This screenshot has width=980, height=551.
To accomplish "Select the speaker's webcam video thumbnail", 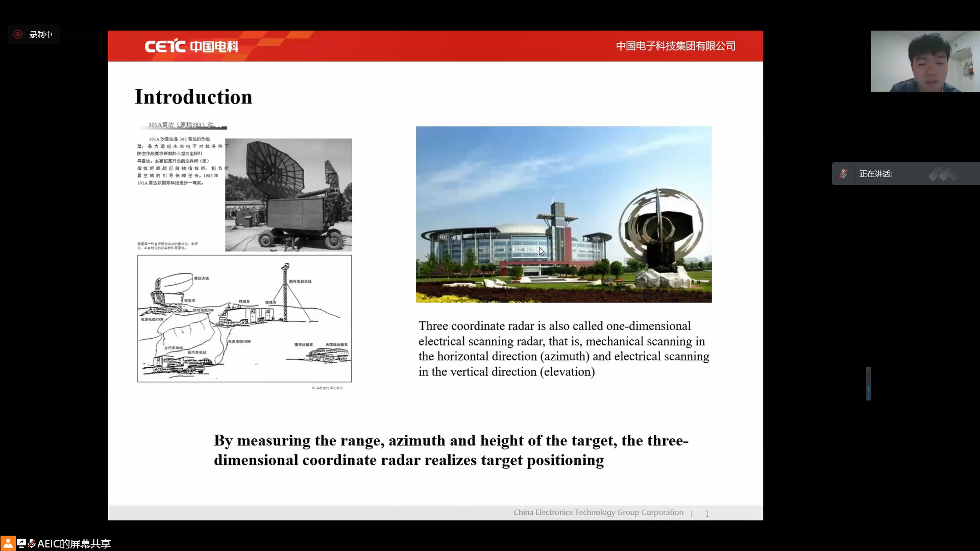I will click(925, 61).
